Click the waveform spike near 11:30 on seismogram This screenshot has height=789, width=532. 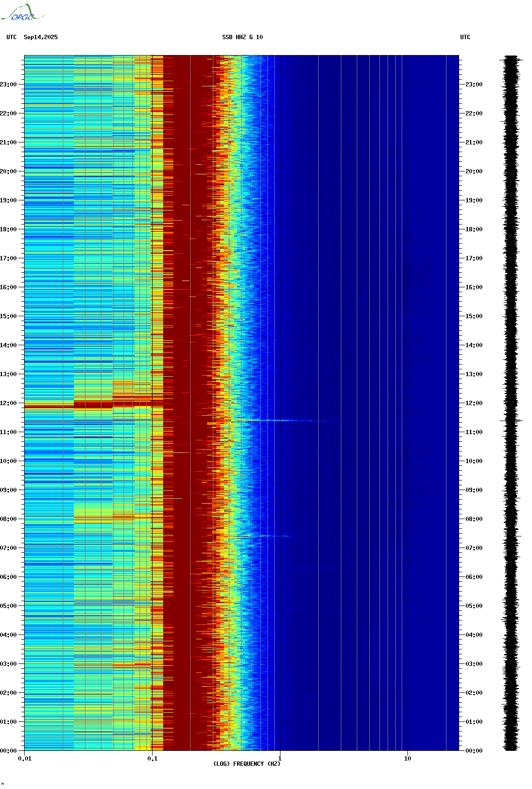(511, 421)
